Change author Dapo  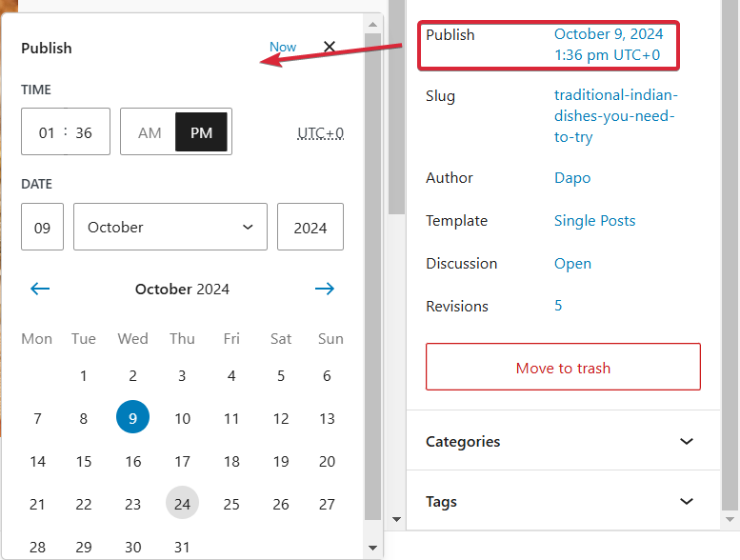click(x=572, y=178)
